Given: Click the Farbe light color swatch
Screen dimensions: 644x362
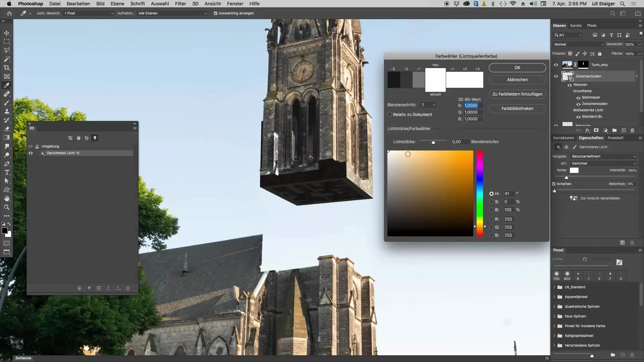Looking at the screenshot, I should 574,170.
